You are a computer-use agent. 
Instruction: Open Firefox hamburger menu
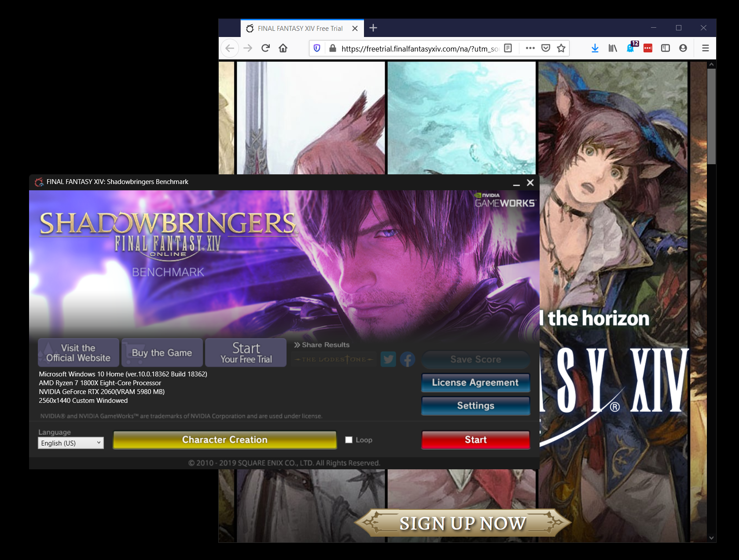click(705, 48)
